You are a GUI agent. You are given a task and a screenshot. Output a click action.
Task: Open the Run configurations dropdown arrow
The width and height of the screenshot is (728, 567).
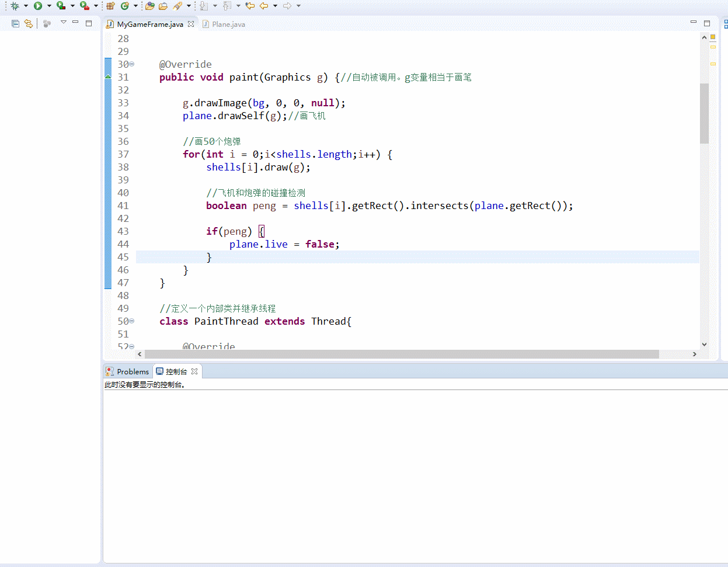(49, 6)
